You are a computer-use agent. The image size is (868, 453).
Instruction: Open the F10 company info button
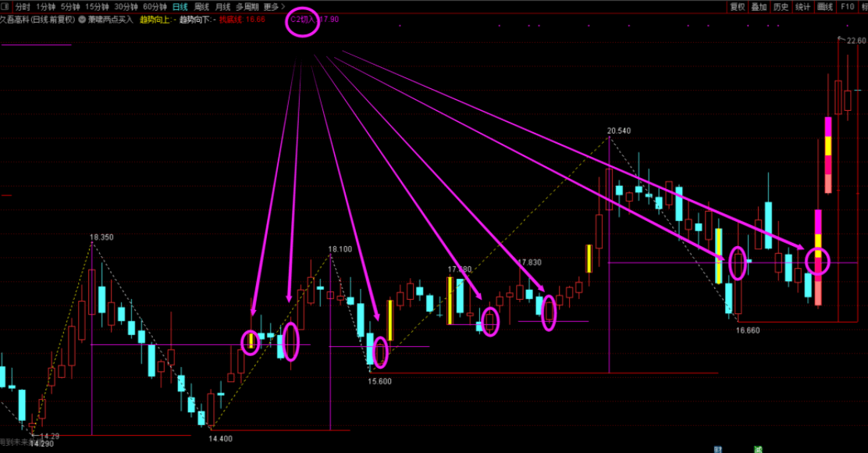[x=847, y=7]
